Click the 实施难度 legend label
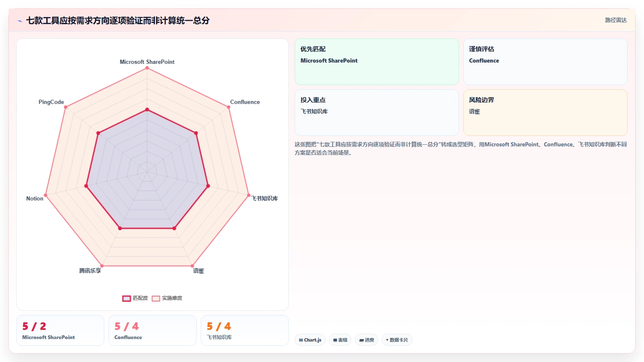 [172, 298]
